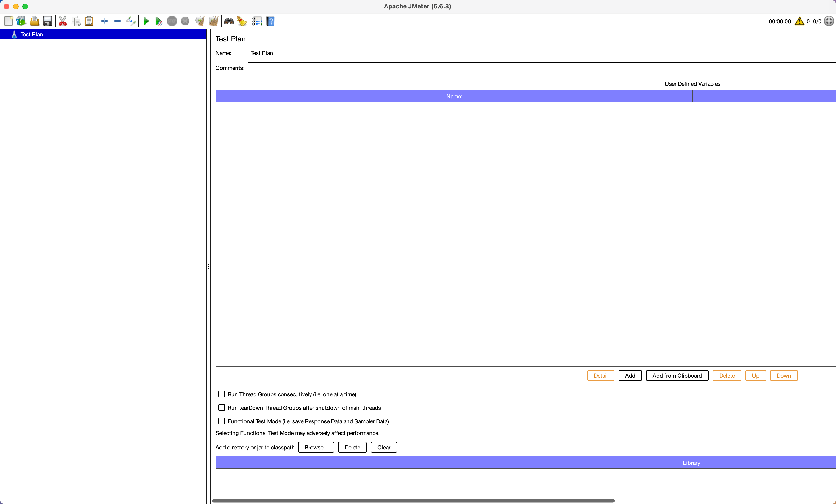Click the Library table header
The height and width of the screenshot is (504, 836).
[526, 463]
